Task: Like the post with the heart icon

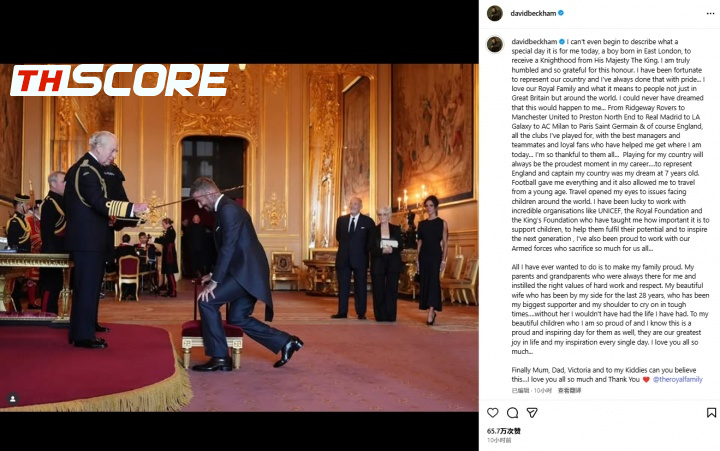Action: coord(493,412)
